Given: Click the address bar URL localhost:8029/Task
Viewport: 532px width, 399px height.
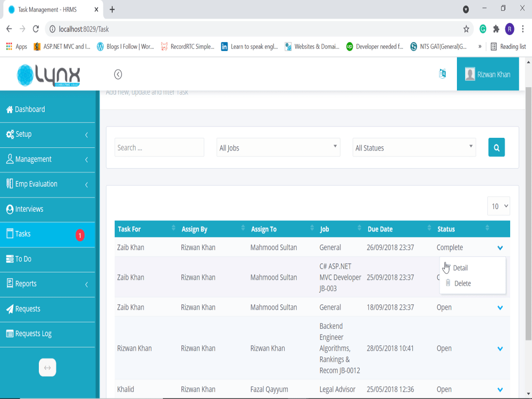Looking at the screenshot, I should pos(84,29).
